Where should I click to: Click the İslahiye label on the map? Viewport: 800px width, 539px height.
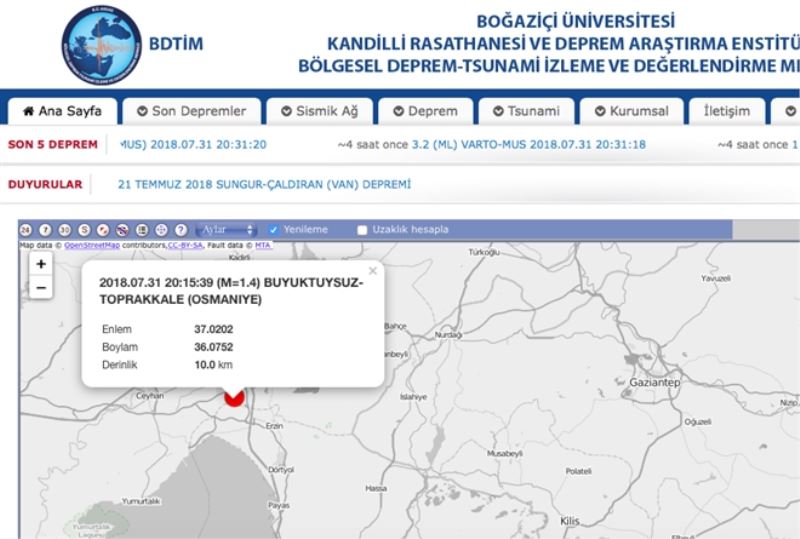(x=413, y=397)
